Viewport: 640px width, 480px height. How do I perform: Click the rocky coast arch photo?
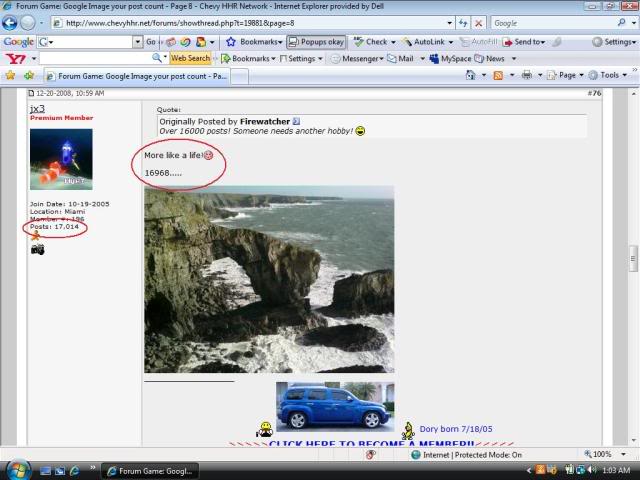tap(269, 280)
